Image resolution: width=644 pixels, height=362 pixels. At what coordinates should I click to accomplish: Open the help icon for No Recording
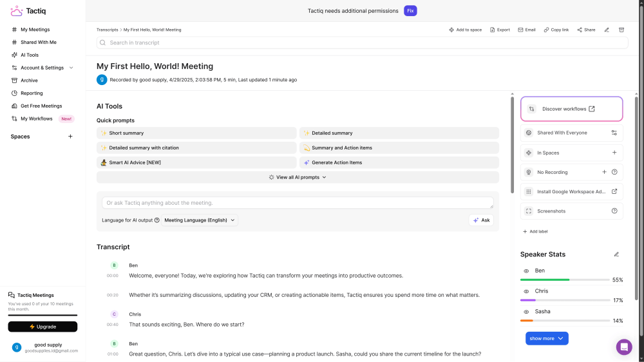pyautogui.click(x=614, y=172)
